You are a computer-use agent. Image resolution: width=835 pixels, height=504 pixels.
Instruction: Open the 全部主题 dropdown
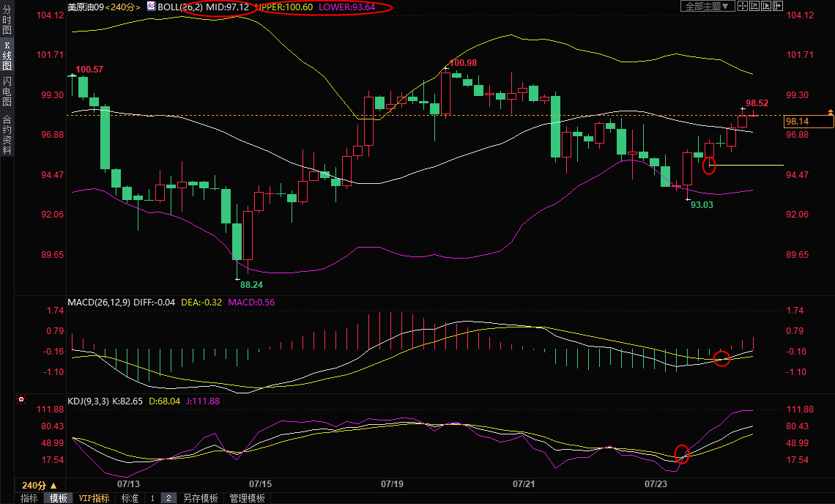pyautogui.click(x=707, y=7)
